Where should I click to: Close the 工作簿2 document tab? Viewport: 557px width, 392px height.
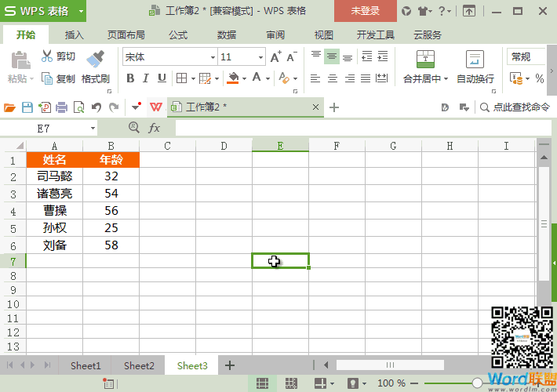tap(315, 107)
